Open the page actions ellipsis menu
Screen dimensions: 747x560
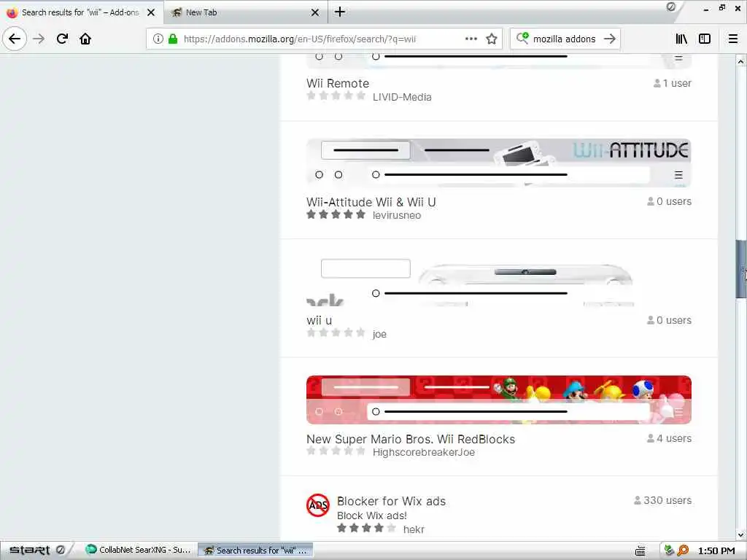coord(471,39)
